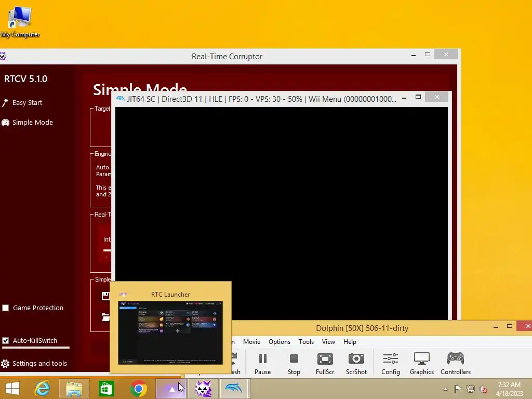The width and height of the screenshot is (532, 399).
Task: Enable the Game Protection checkbox
Action: coord(6,308)
